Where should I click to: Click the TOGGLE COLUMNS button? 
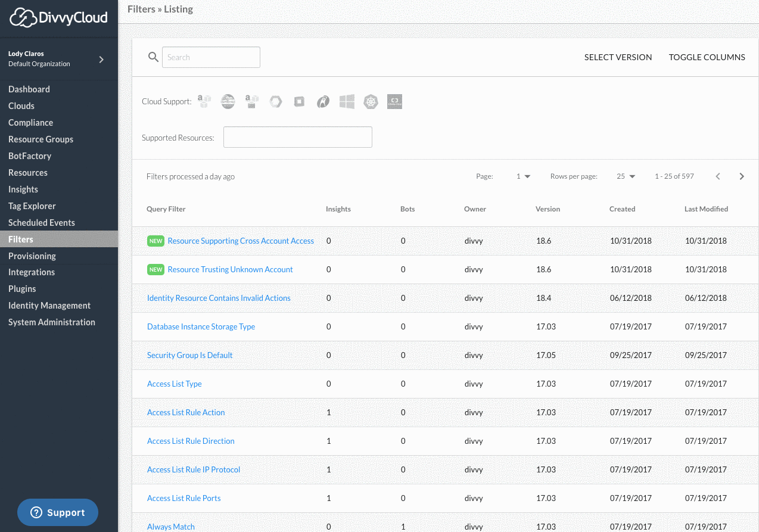coord(707,57)
